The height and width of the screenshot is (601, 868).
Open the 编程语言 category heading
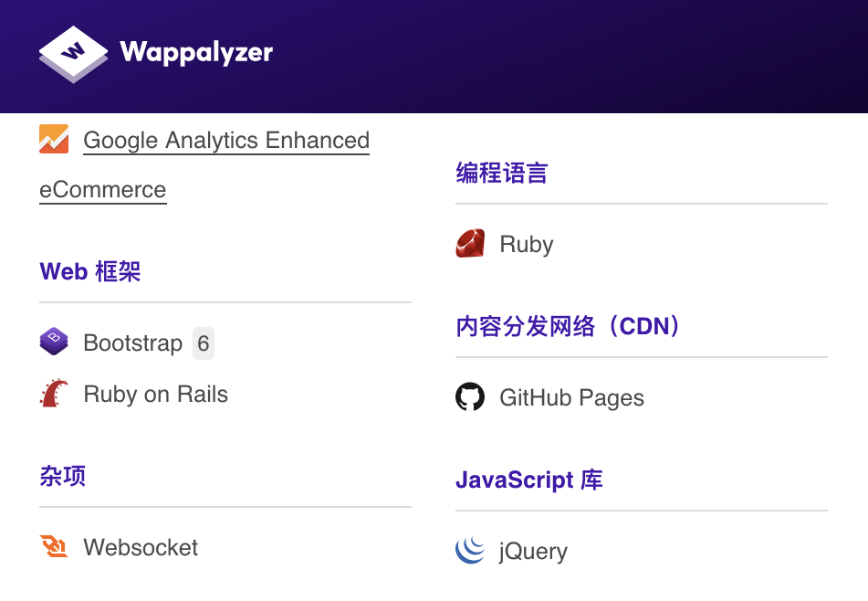pos(501,173)
